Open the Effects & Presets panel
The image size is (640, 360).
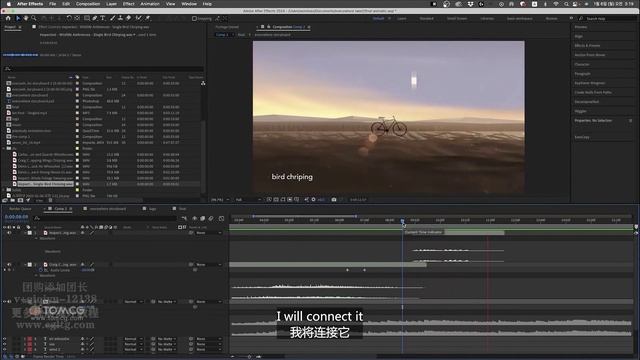[x=587, y=46]
